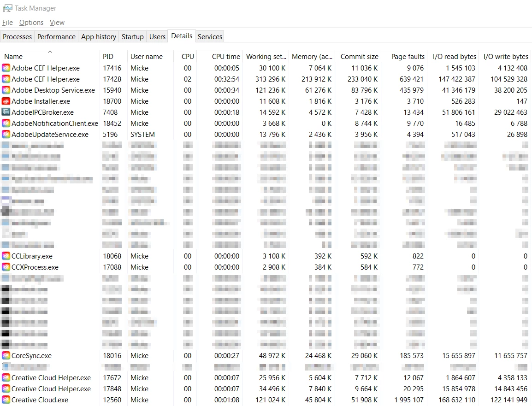The width and height of the screenshot is (532, 406).
Task: Select the Creative Cloud.exe process name
Action: [x=40, y=400]
